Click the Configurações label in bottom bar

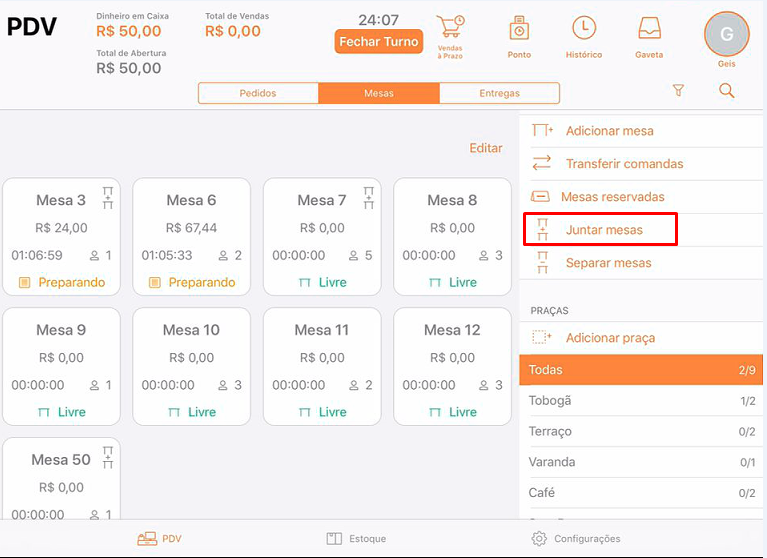click(587, 538)
